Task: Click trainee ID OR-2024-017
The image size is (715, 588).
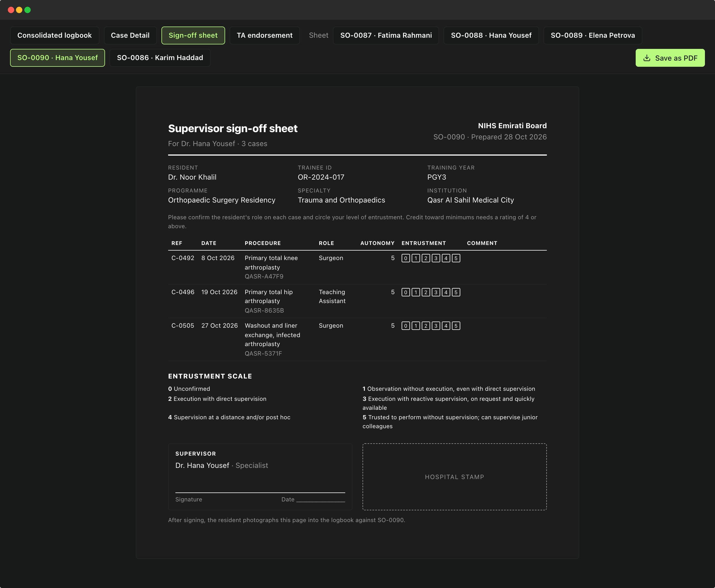Action: click(321, 177)
